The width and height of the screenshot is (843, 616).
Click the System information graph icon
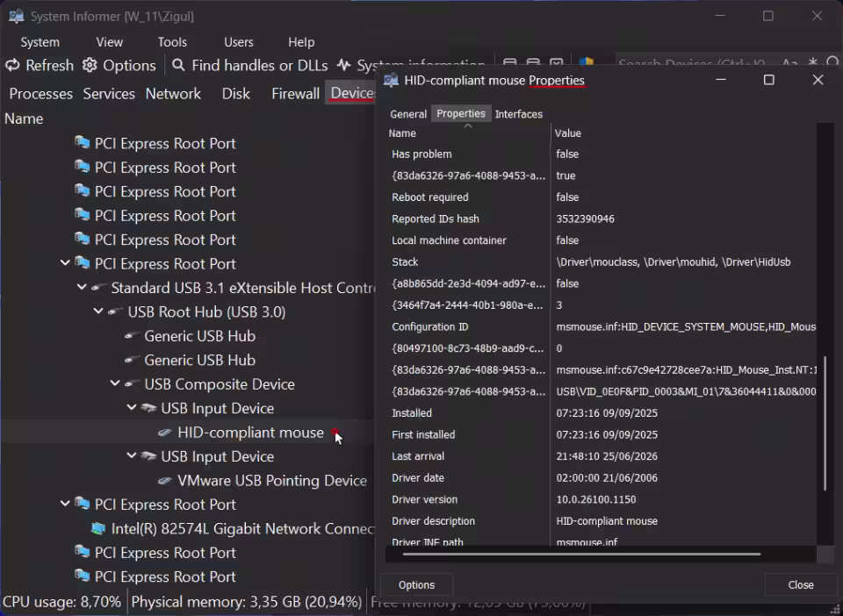click(344, 66)
